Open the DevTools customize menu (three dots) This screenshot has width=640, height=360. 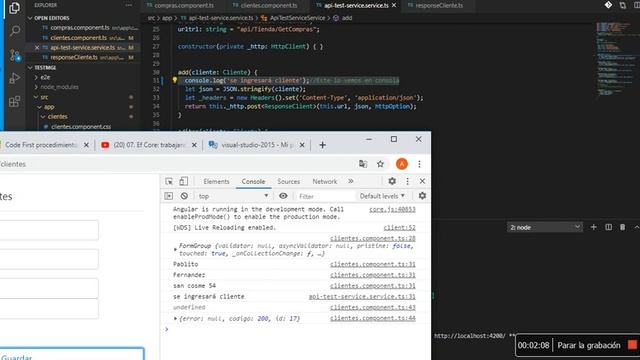tap(407, 181)
